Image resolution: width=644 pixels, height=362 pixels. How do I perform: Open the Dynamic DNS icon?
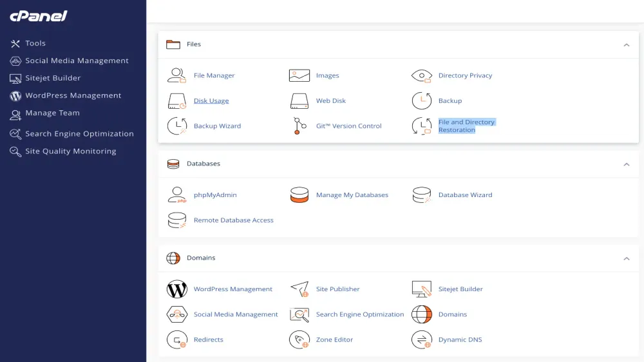pos(422,339)
